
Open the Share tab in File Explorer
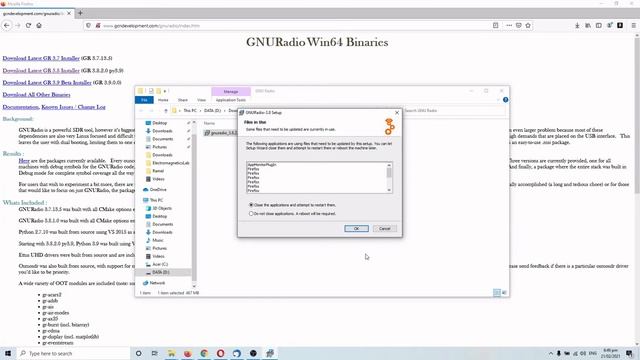182,100
